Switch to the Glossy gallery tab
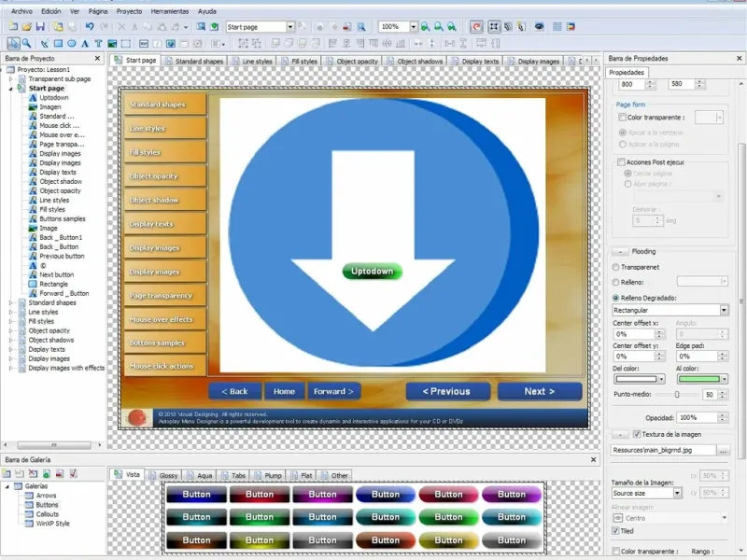This screenshot has height=560, width=747. [x=163, y=475]
